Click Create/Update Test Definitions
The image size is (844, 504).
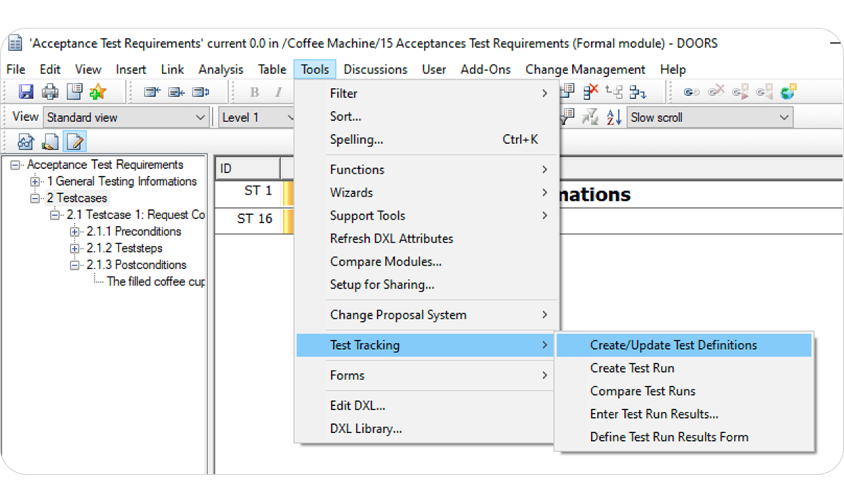(674, 345)
